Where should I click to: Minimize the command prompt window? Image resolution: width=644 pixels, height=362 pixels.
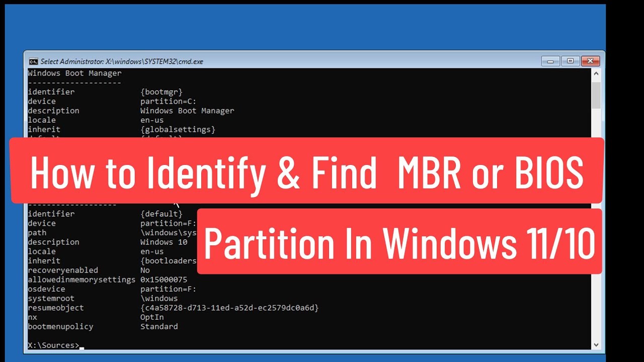551,61
